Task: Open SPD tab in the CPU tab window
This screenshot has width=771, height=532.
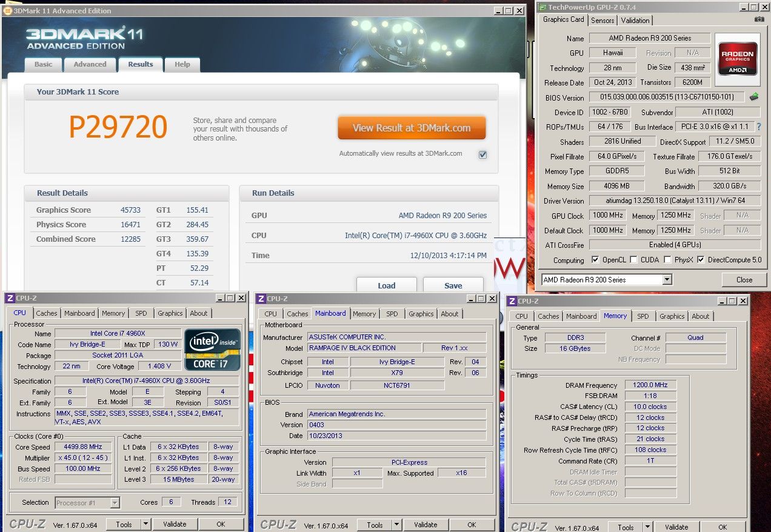Action: tap(141, 313)
